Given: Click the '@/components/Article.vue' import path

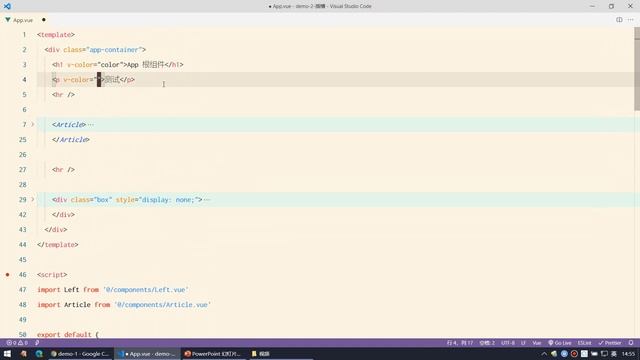Looking at the screenshot, I should pyautogui.click(x=162, y=305).
